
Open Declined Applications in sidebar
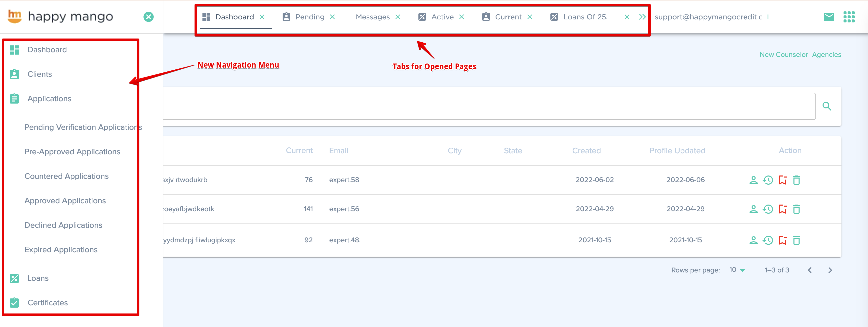click(63, 225)
